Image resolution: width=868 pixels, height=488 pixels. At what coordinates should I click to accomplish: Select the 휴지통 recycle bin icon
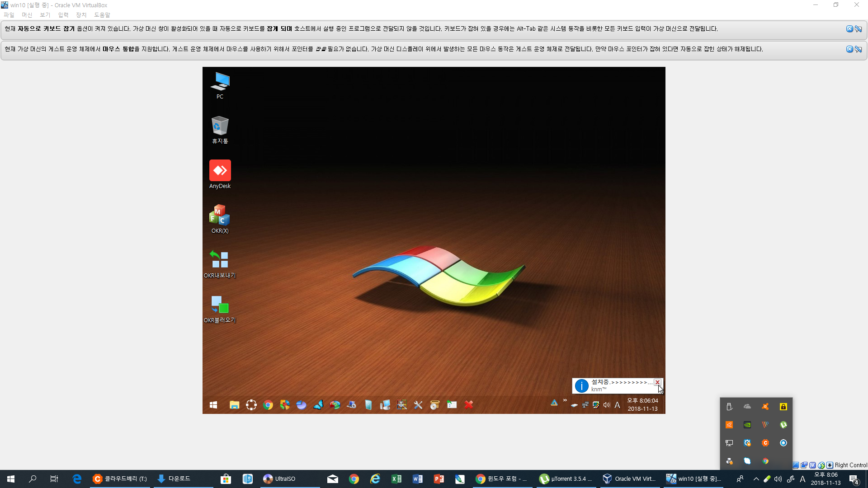point(220,130)
